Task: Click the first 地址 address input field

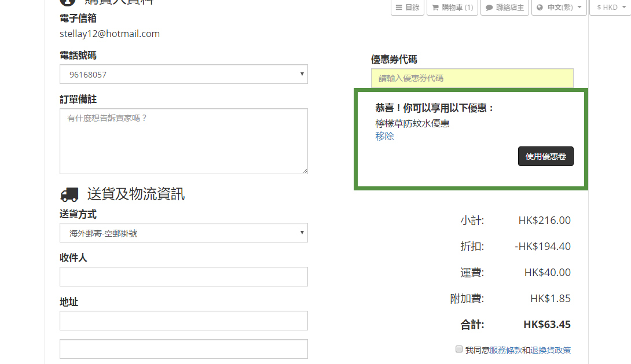Action: [184, 321]
